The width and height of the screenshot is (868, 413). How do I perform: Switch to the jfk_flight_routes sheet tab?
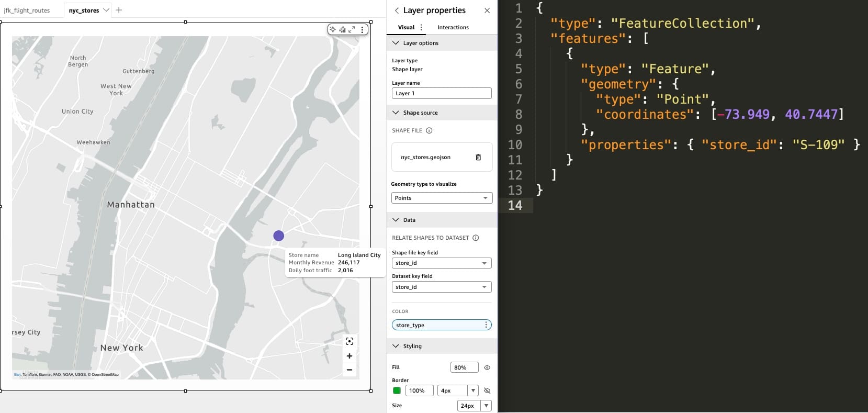point(27,10)
